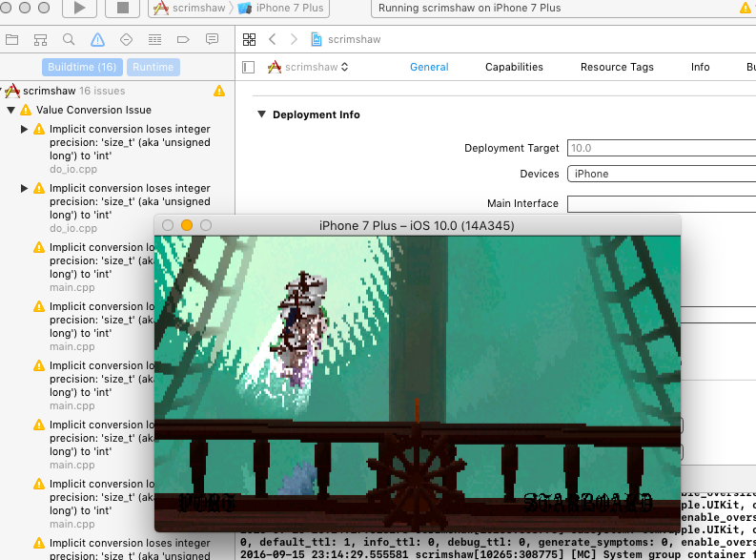Image resolution: width=756 pixels, height=560 pixels.
Task: Select the General tab
Action: pos(429,67)
